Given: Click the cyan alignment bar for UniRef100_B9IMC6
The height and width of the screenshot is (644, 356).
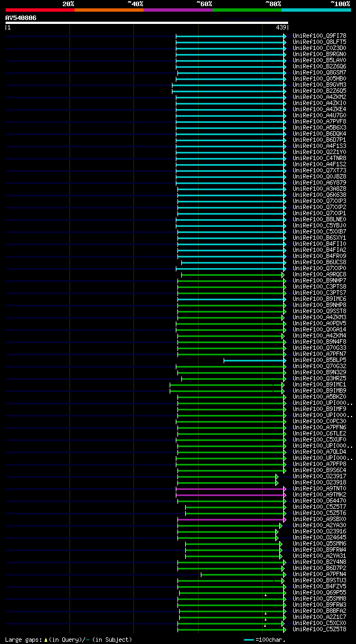Looking at the screenshot, I should click(x=231, y=299).
